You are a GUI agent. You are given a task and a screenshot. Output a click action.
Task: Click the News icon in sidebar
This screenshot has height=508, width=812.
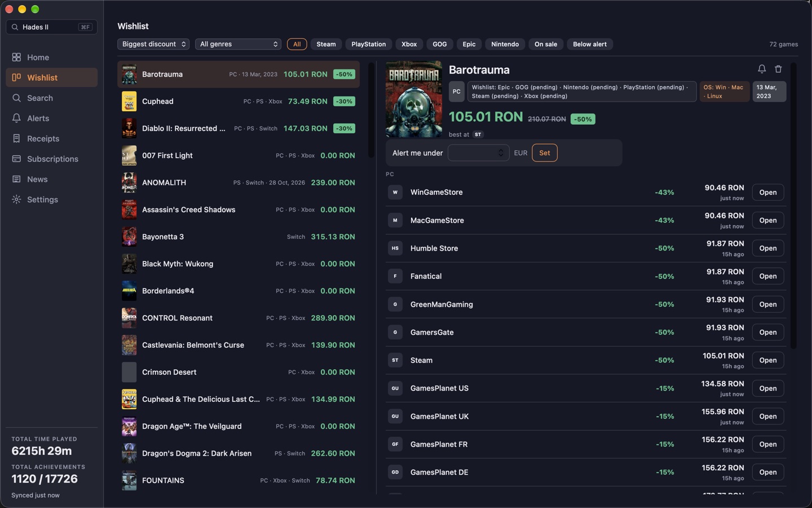pyautogui.click(x=16, y=179)
